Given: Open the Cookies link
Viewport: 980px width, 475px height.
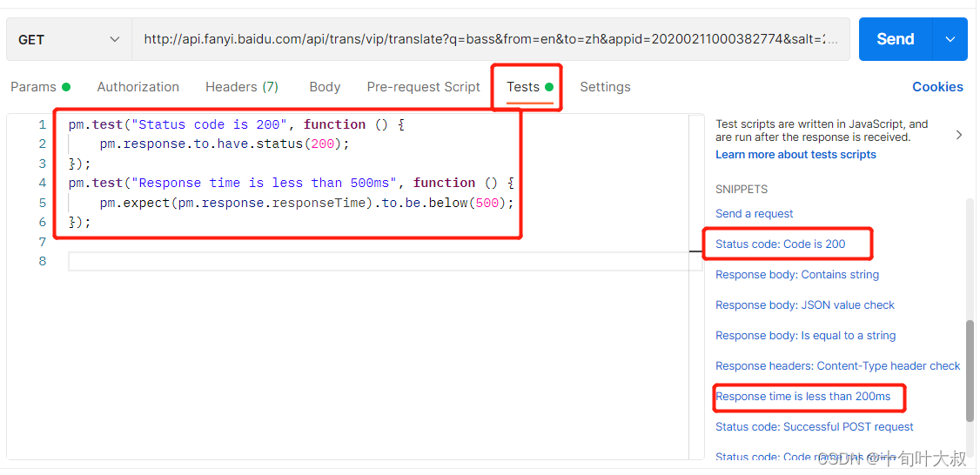Looking at the screenshot, I should click(x=937, y=87).
